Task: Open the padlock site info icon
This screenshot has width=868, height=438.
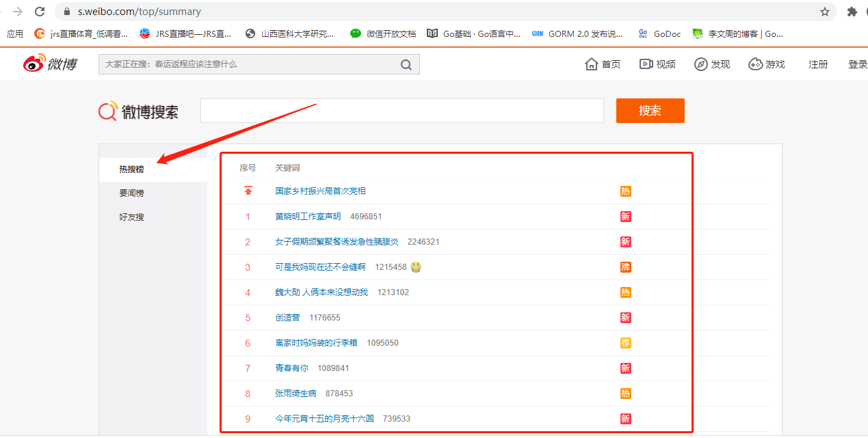Action: point(67,12)
